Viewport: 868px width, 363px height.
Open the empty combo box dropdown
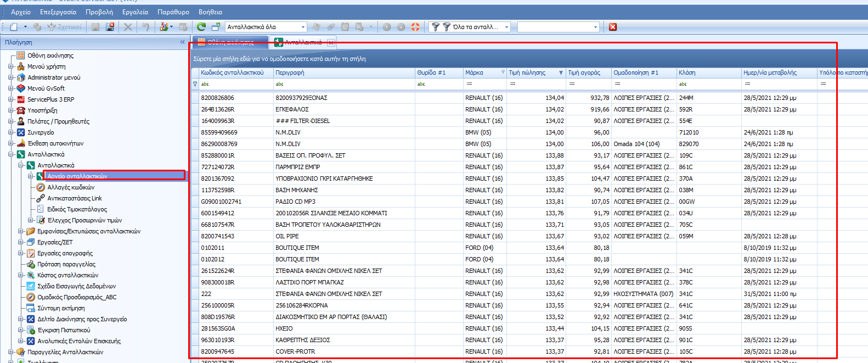[x=595, y=27]
